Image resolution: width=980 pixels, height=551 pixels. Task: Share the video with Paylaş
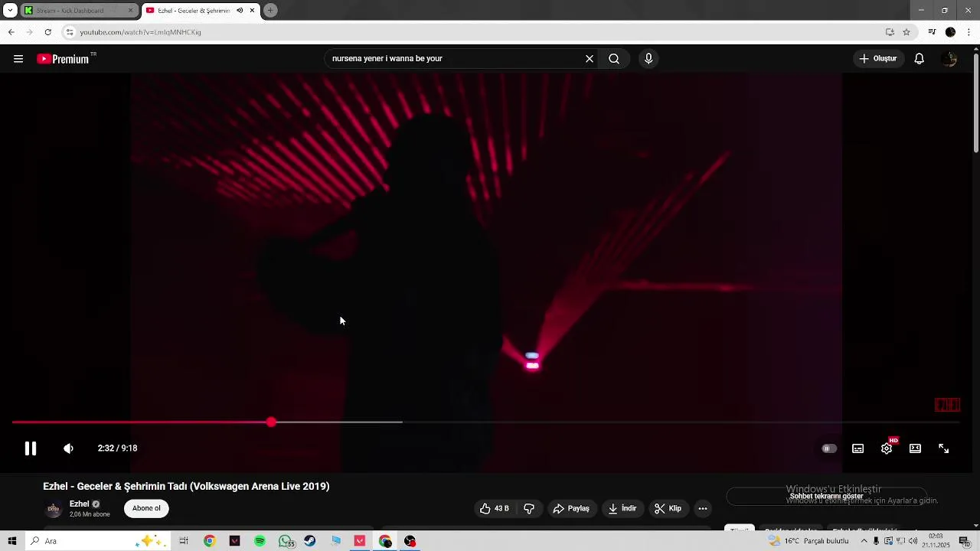571,508
